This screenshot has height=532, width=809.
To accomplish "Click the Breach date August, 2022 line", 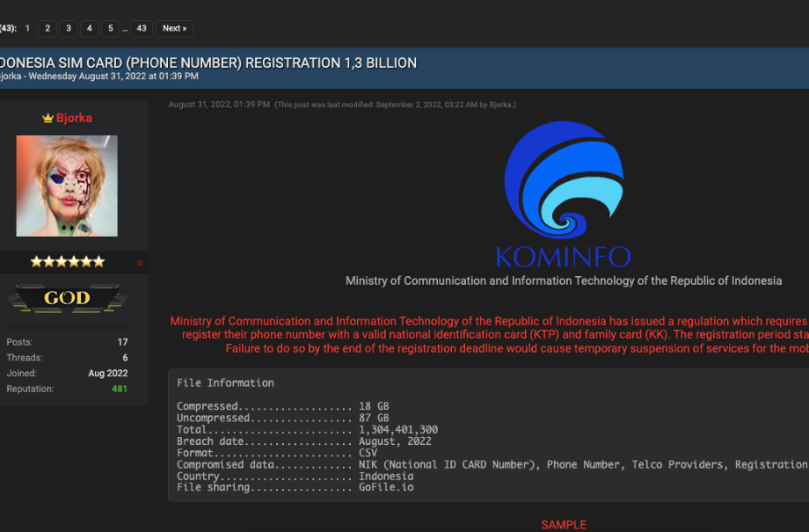I will tap(304, 441).
